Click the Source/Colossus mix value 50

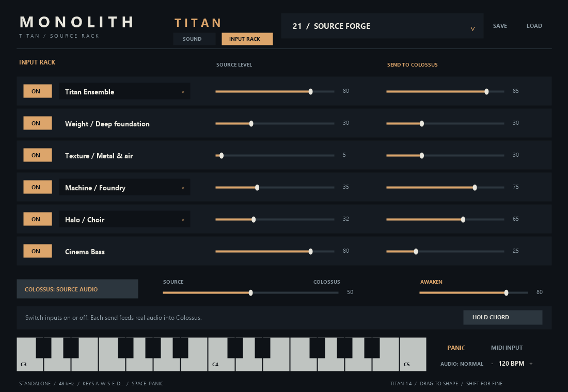[x=350, y=292]
